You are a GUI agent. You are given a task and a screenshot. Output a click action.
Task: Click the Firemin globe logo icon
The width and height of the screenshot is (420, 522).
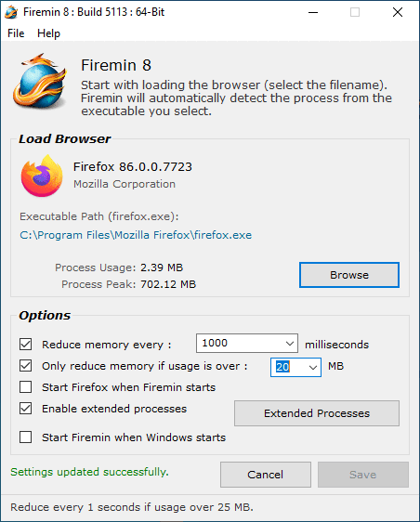[x=40, y=81]
